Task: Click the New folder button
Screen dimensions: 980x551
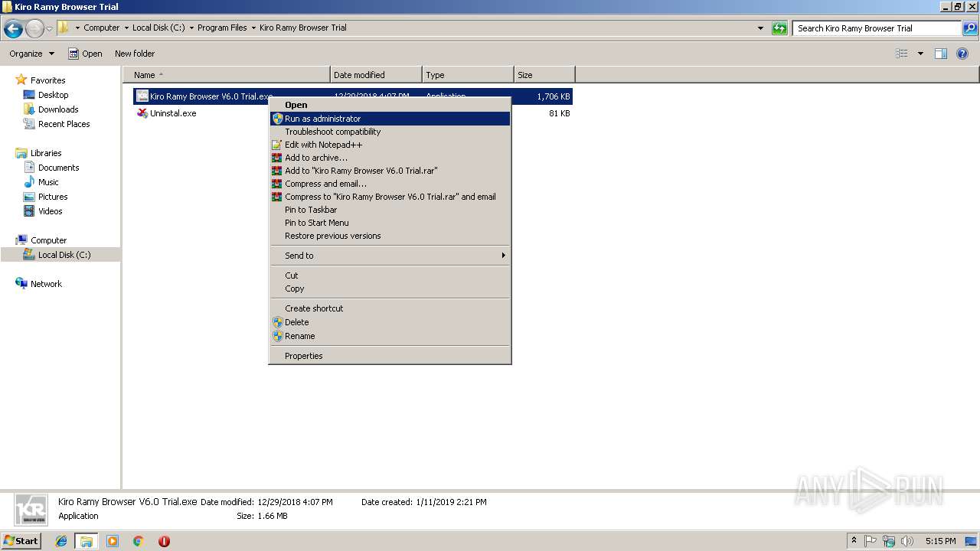Action: [x=135, y=54]
